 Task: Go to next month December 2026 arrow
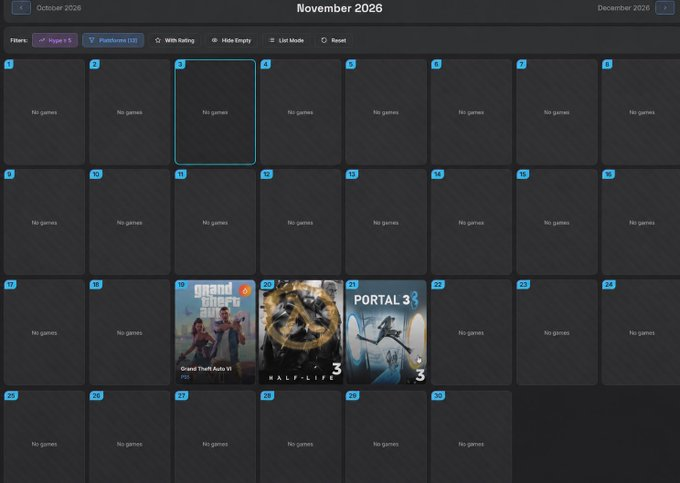(665, 8)
